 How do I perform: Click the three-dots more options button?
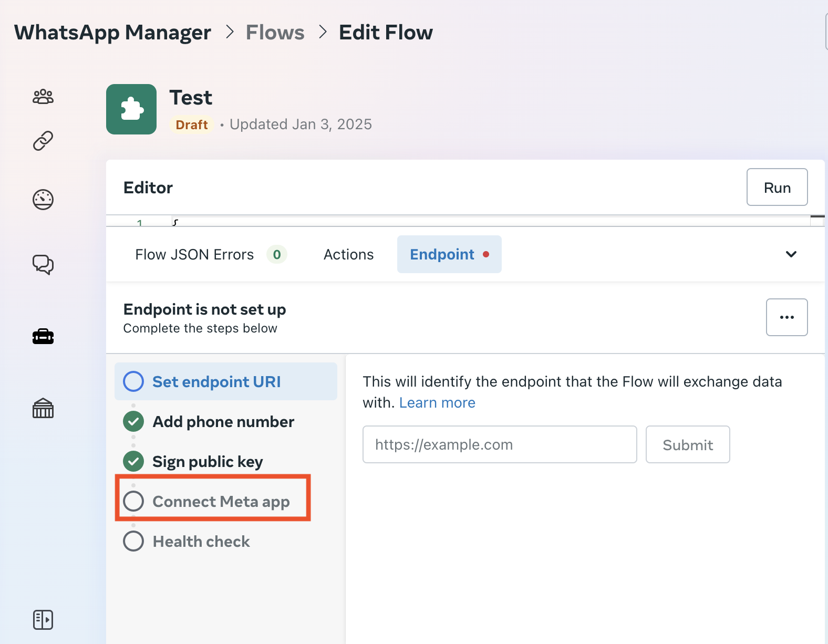coord(786,317)
